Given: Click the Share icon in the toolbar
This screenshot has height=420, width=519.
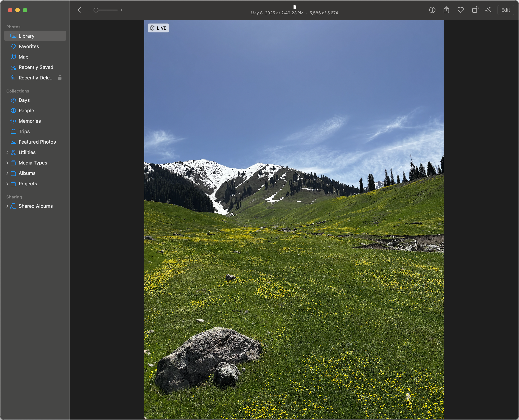Looking at the screenshot, I should tap(446, 10).
